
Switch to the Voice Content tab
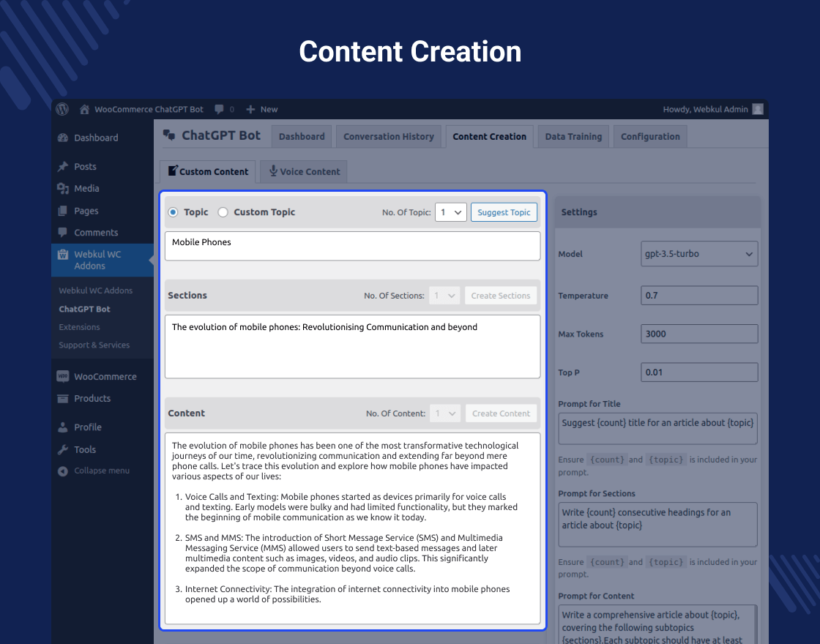(x=304, y=171)
